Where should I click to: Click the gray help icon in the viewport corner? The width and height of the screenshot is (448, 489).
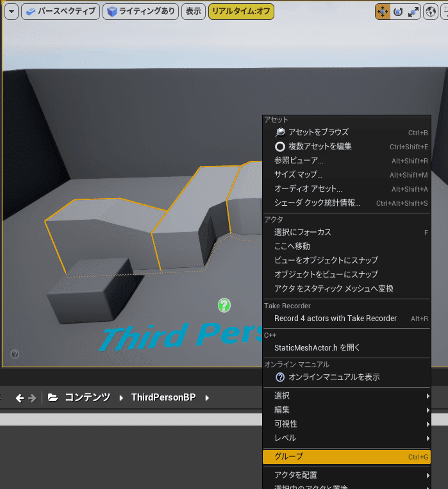pyautogui.click(x=15, y=354)
